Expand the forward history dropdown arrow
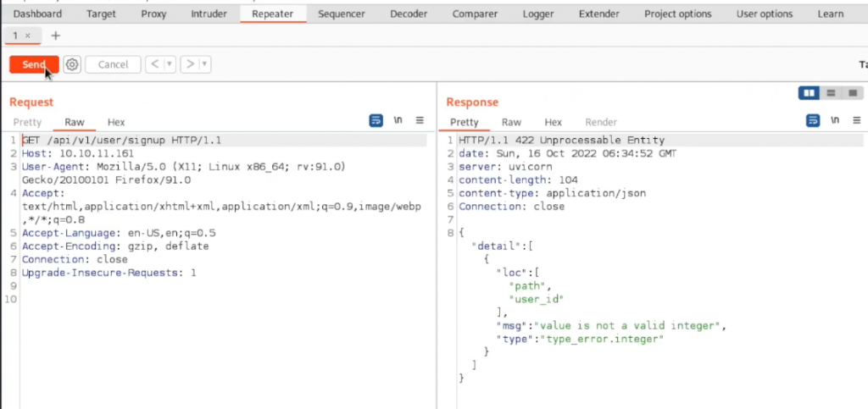This screenshot has height=409, width=868. (204, 64)
